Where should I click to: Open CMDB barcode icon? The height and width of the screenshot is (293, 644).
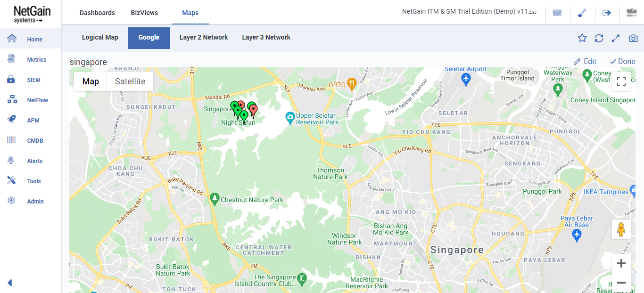click(11, 140)
